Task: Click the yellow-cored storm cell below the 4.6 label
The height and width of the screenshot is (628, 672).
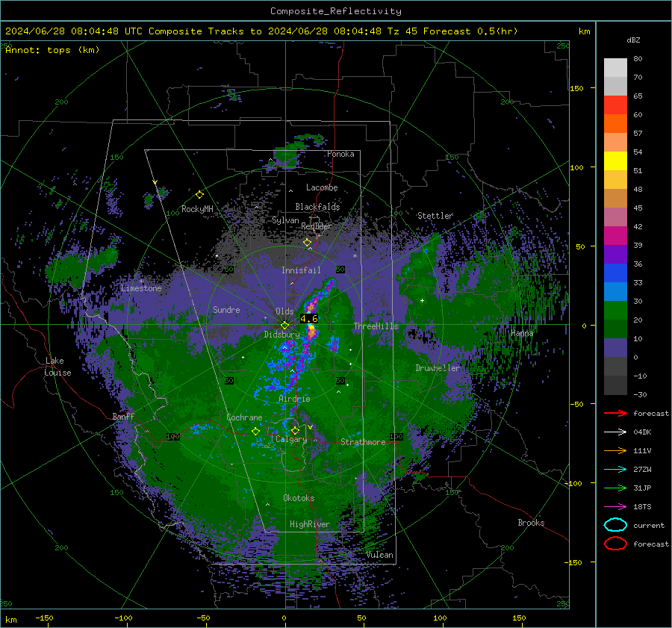Action: tap(311, 331)
